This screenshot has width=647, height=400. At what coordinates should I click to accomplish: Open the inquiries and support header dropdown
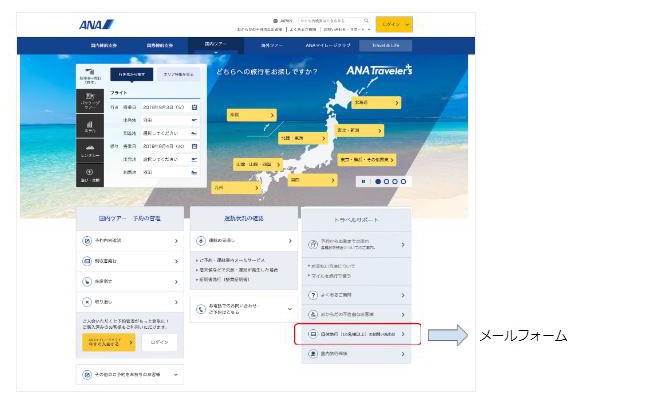pos(347,30)
